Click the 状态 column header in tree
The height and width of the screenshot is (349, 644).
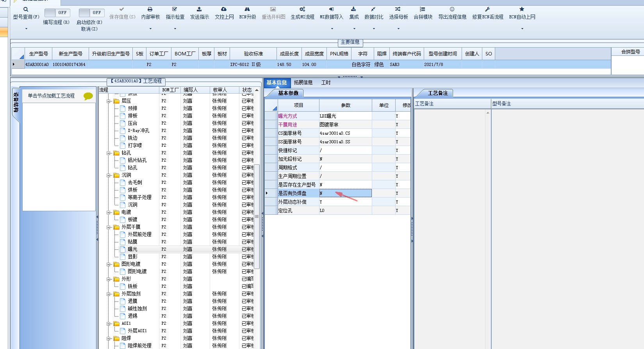click(x=247, y=90)
